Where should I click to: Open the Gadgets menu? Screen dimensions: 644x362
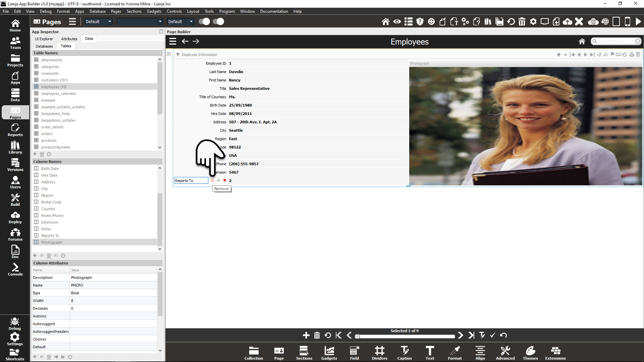point(154,11)
